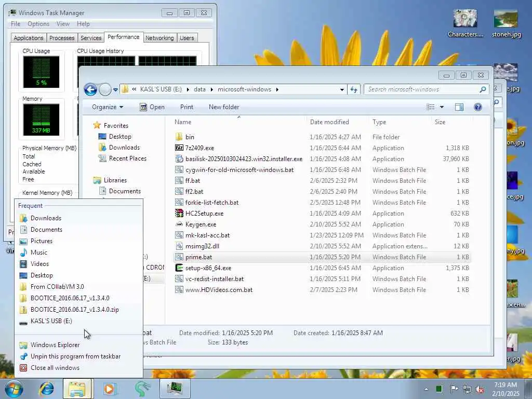
Task: Click the Name column header
Action: click(183, 122)
